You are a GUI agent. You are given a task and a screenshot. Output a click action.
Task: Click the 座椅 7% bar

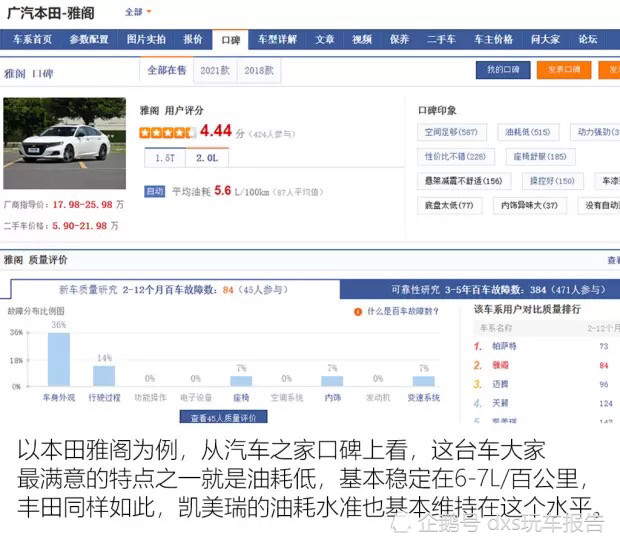(241, 381)
